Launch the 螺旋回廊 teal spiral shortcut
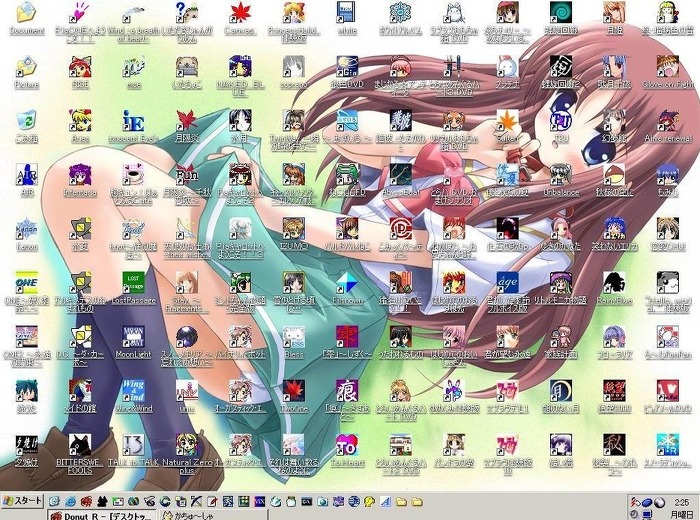700x520 pixels. [561, 13]
